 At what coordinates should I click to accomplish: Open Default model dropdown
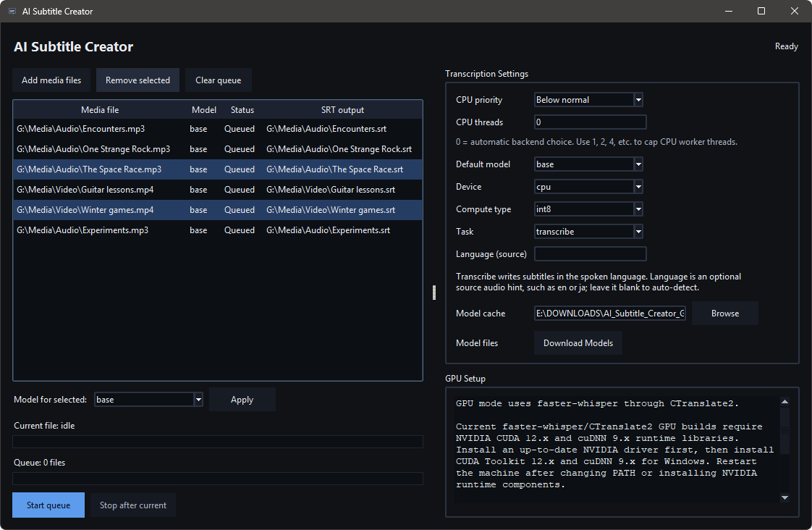tap(638, 164)
